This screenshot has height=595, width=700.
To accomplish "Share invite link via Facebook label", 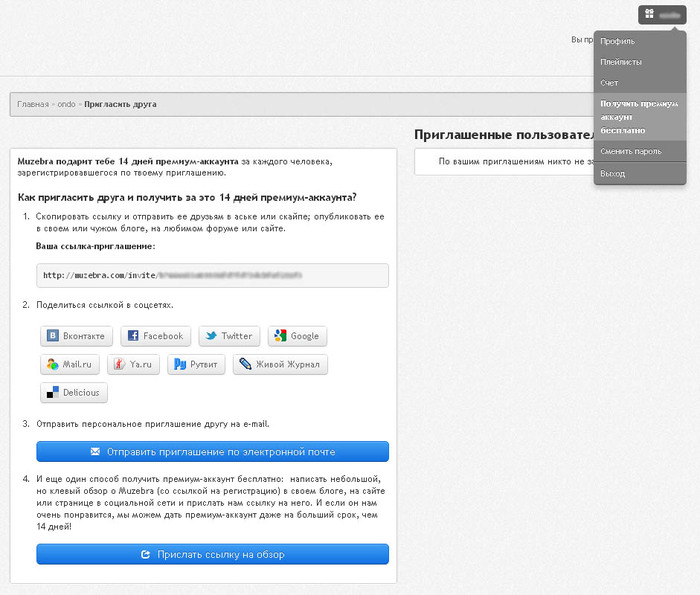I will point(163,336).
